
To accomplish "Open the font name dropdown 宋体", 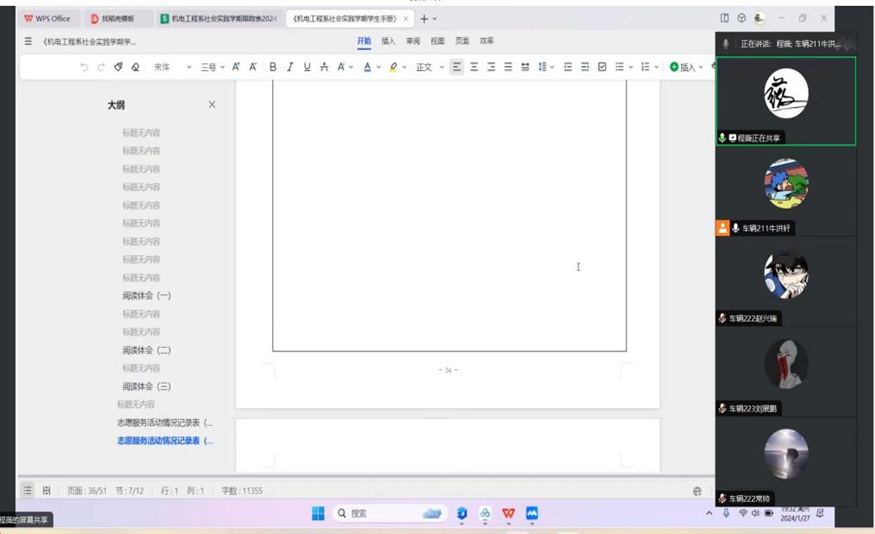I will click(172, 67).
